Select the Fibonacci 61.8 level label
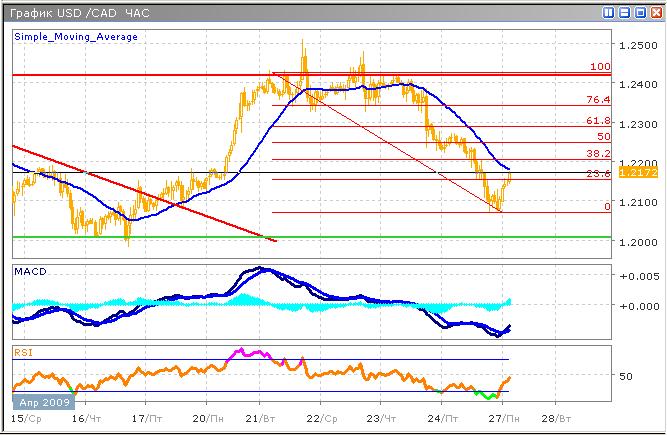 598,120
